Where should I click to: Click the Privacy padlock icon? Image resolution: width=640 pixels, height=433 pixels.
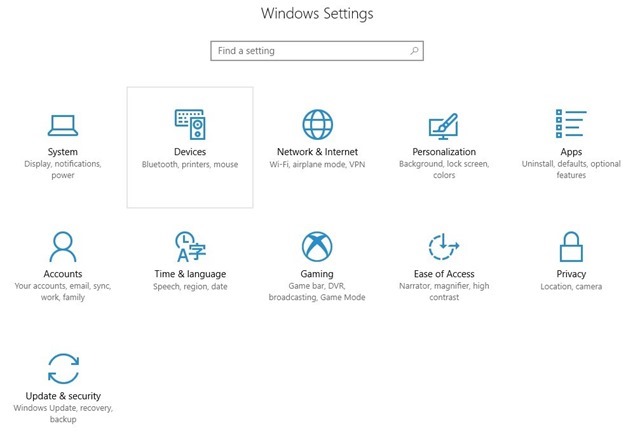pos(571,246)
